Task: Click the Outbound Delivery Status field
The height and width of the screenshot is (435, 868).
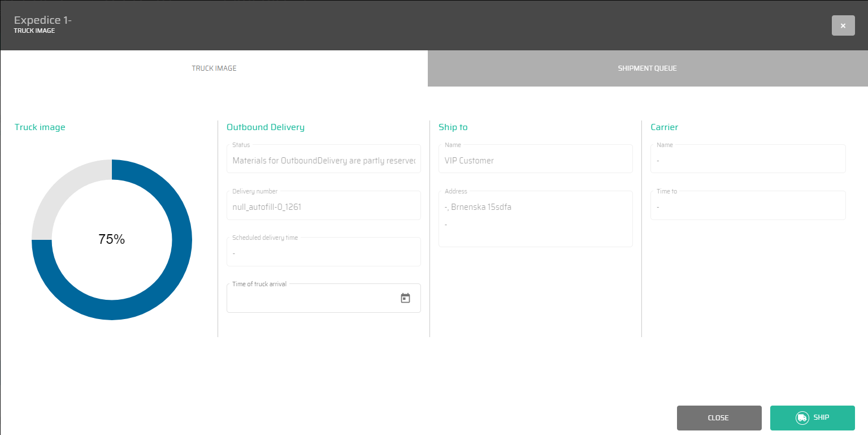Action: tap(323, 161)
